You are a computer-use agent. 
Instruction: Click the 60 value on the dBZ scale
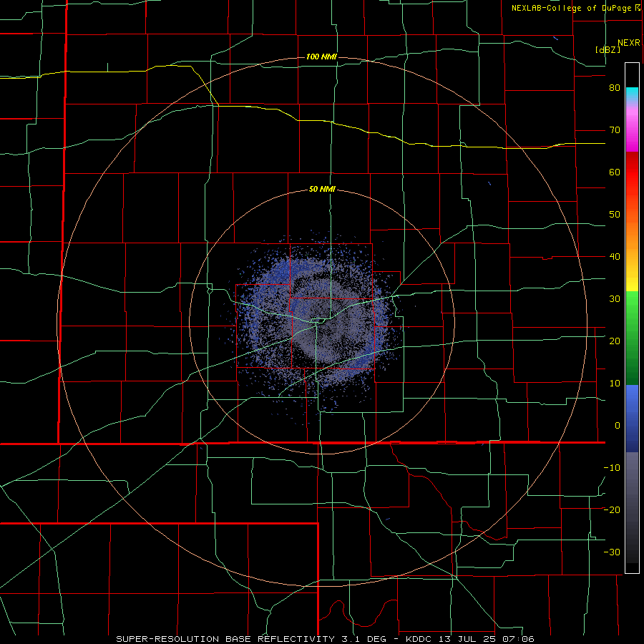[x=615, y=172]
